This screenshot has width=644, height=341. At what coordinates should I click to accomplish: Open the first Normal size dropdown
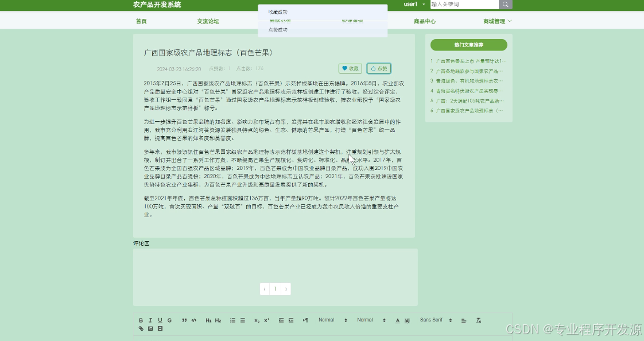(x=333, y=320)
